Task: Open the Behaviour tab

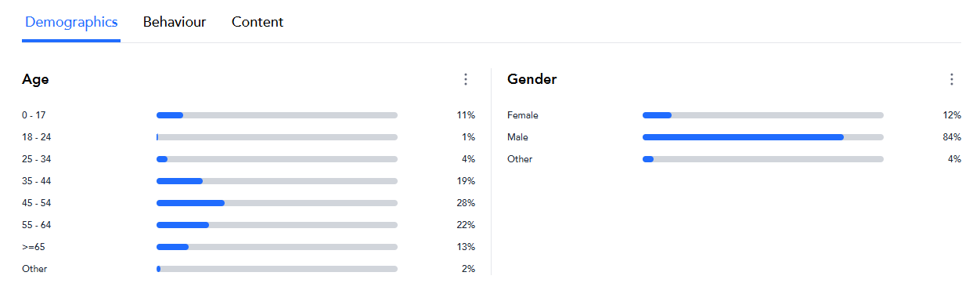Action: (175, 22)
